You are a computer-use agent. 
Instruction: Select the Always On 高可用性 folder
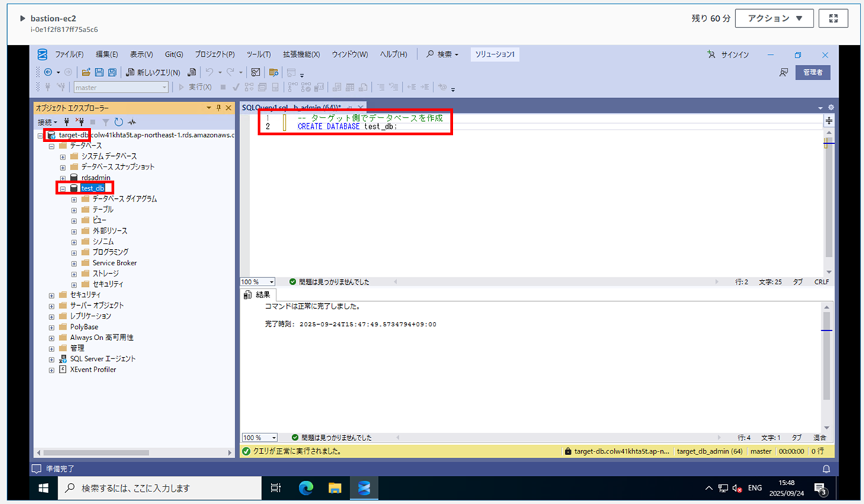102,337
